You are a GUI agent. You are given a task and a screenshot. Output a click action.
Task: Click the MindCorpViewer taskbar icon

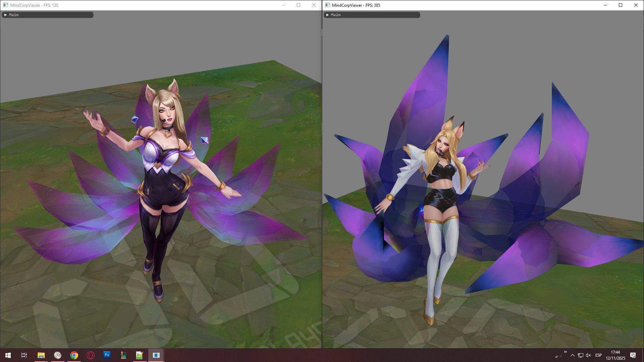point(156,355)
